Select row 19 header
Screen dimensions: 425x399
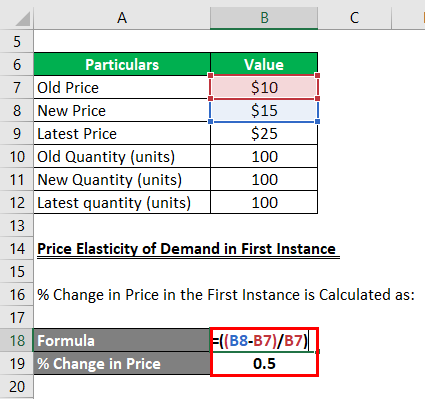pos(17,363)
